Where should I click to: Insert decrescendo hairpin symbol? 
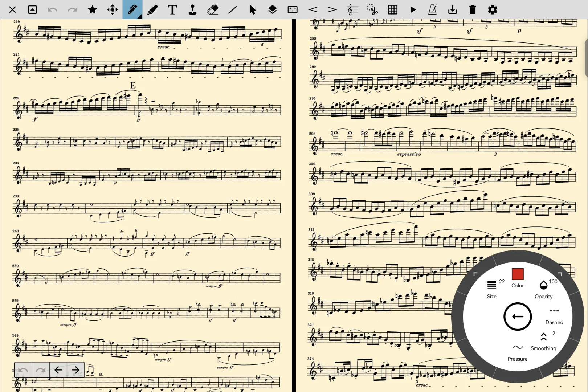(332, 10)
